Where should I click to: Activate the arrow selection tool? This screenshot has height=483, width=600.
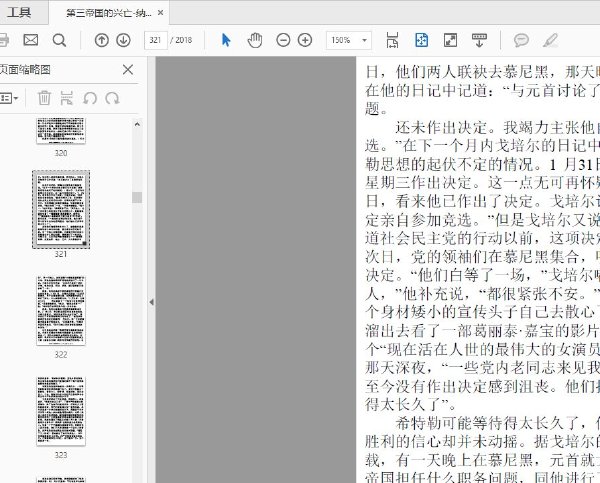click(x=226, y=40)
